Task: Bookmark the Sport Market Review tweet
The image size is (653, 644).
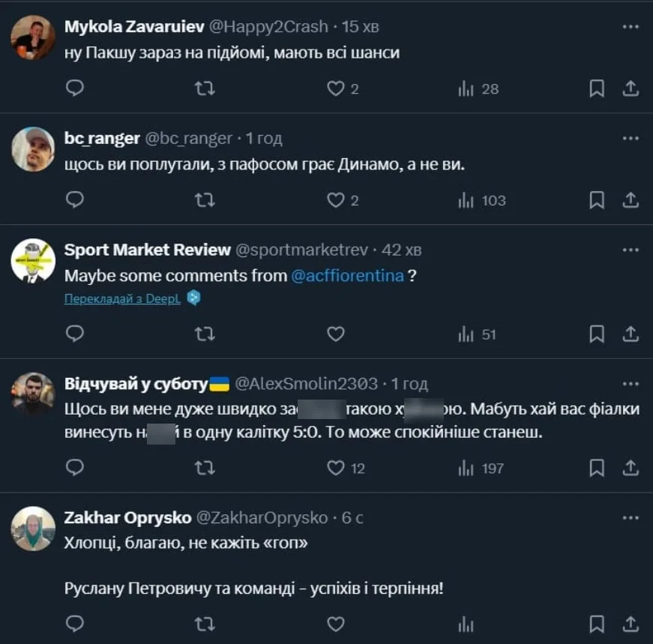Action: point(597,334)
